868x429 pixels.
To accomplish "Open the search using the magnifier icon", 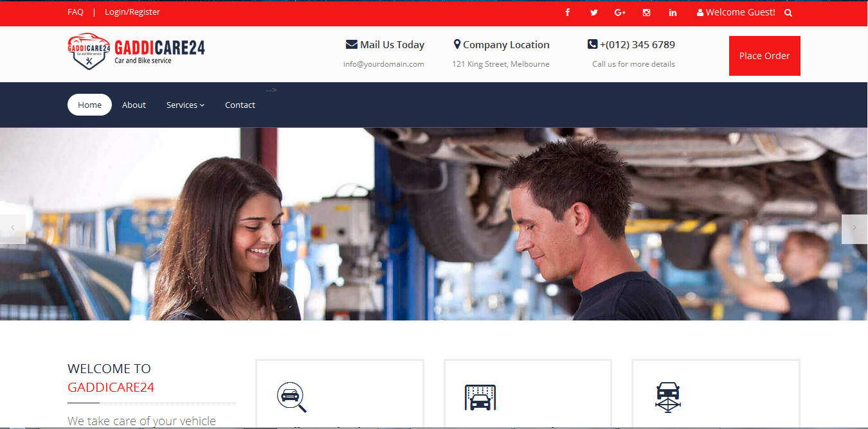I will (788, 12).
